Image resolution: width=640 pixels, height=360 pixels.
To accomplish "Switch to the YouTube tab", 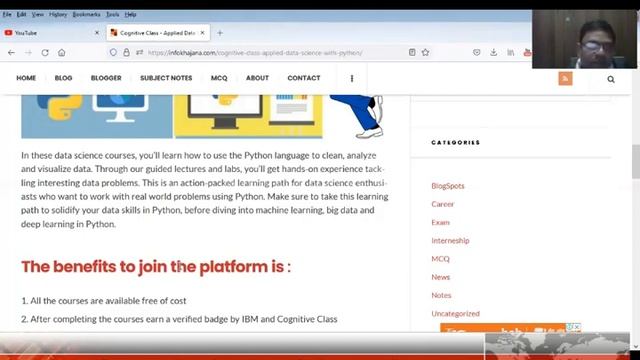I will point(51,33).
